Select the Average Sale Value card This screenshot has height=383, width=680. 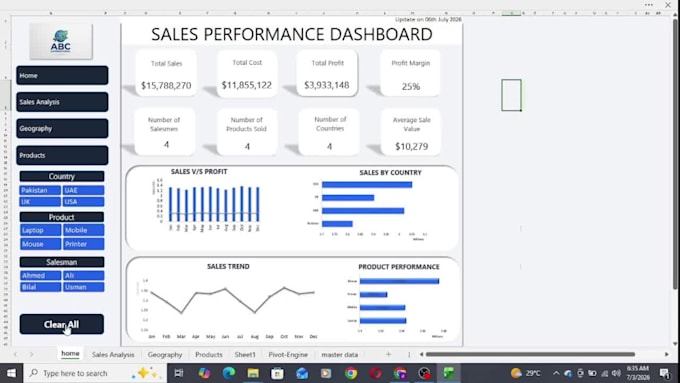coord(411,132)
